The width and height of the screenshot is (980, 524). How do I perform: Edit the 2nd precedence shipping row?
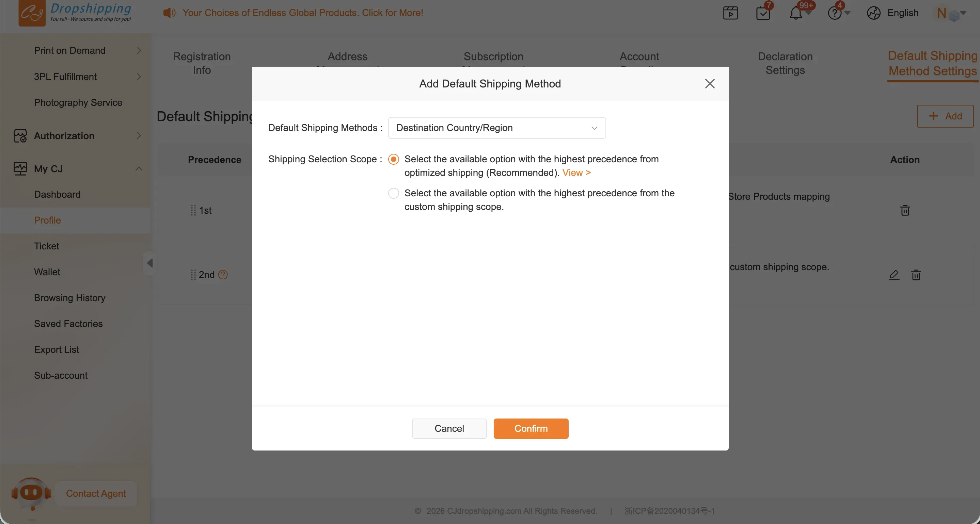(x=894, y=275)
